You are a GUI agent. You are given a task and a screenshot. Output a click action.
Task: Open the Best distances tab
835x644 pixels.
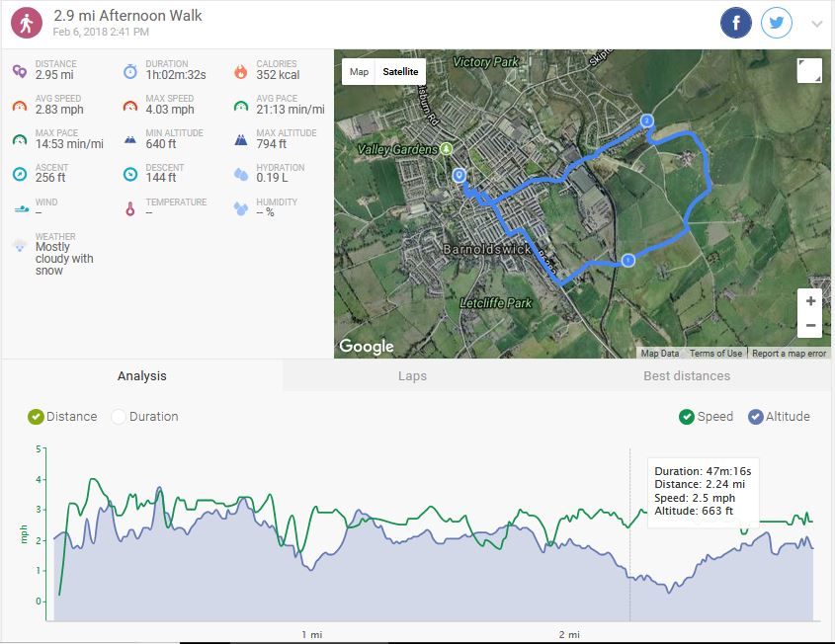coord(686,376)
